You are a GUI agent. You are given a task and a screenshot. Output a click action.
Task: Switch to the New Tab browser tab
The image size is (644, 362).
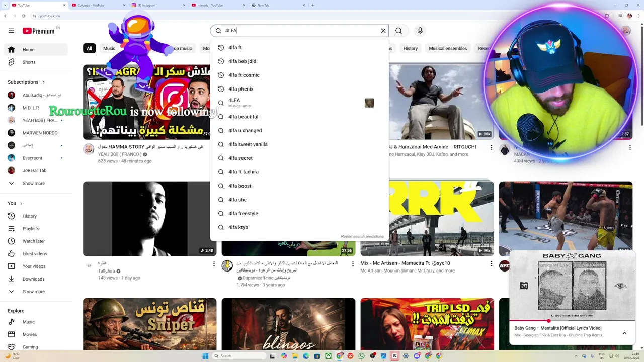[x=278, y=5]
